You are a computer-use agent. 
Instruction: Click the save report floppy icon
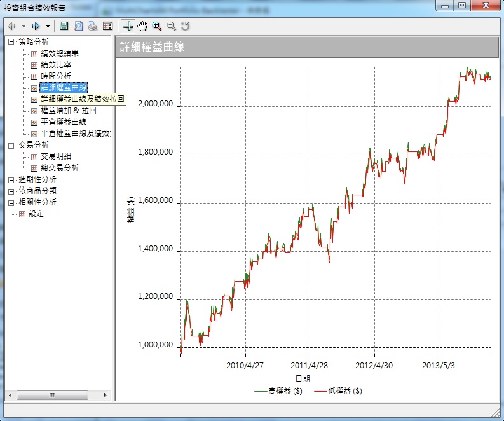coord(64,26)
